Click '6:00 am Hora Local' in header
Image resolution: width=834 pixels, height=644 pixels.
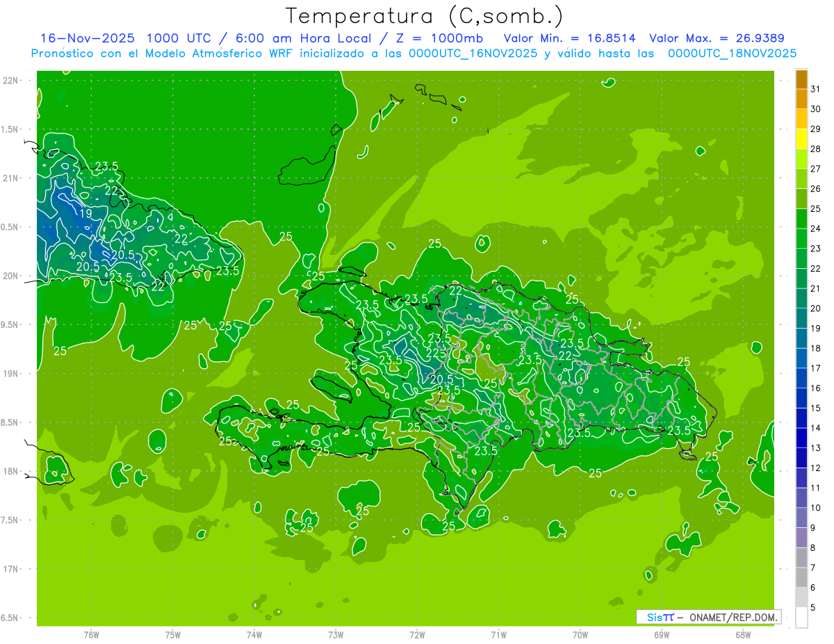[304, 38]
